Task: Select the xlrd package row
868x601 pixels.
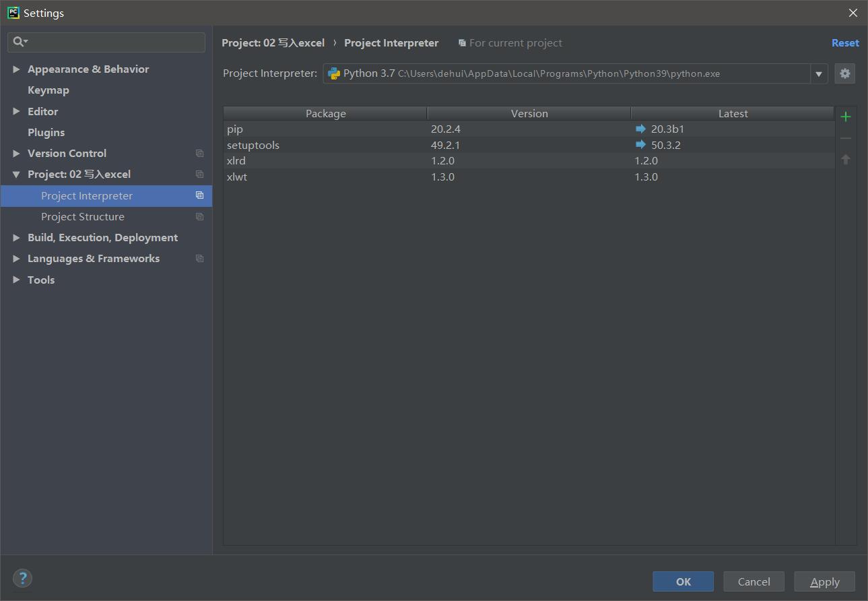Action: click(529, 160)
